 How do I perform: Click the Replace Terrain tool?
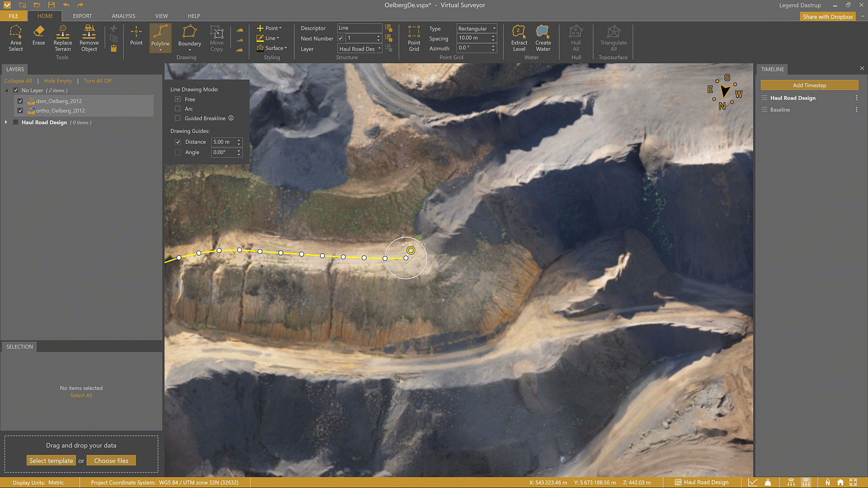click(62, 38)
